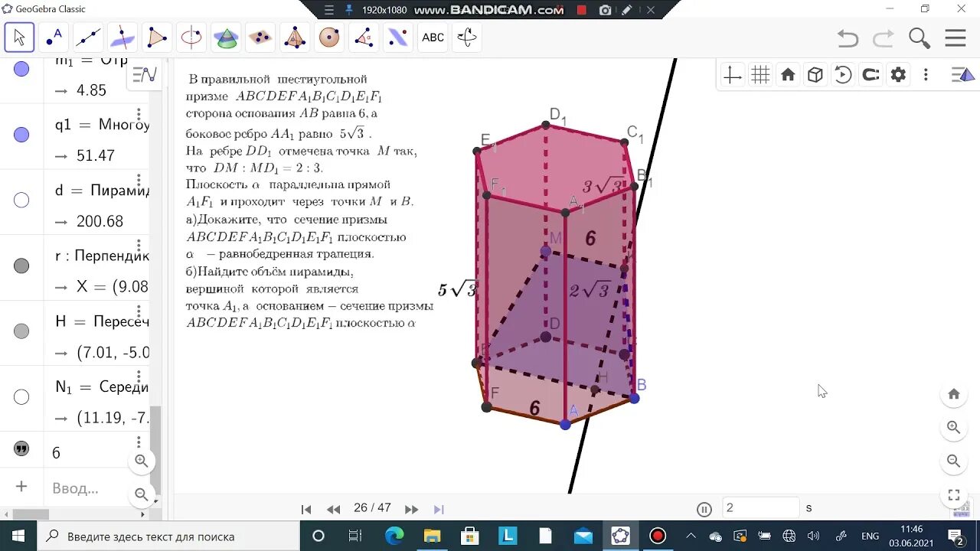
Task: Open the search magnifier in toolbar
Action: click(920, 37)
